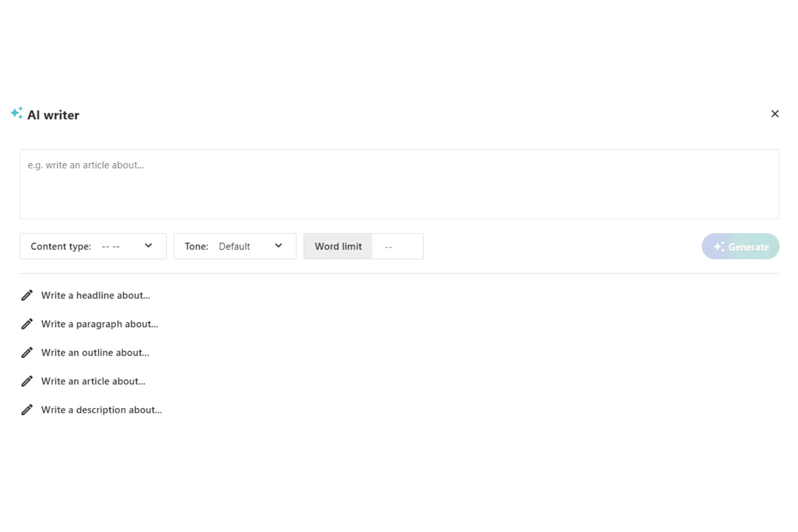Screen dimensions: 798x532
Task: Open the Tone dropdown set to Default
Action: [235, 246]
